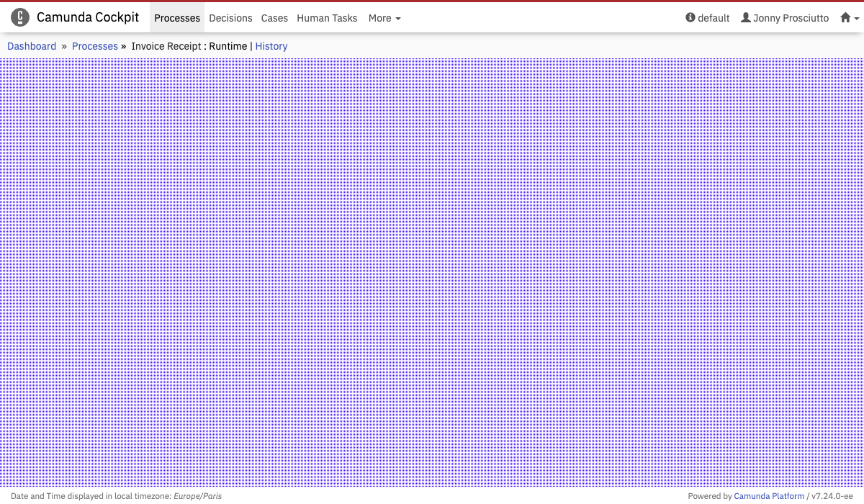864x504 pixels.
Task: Select the default engine label
Action: pyautogui.click(x=714, y=18)
